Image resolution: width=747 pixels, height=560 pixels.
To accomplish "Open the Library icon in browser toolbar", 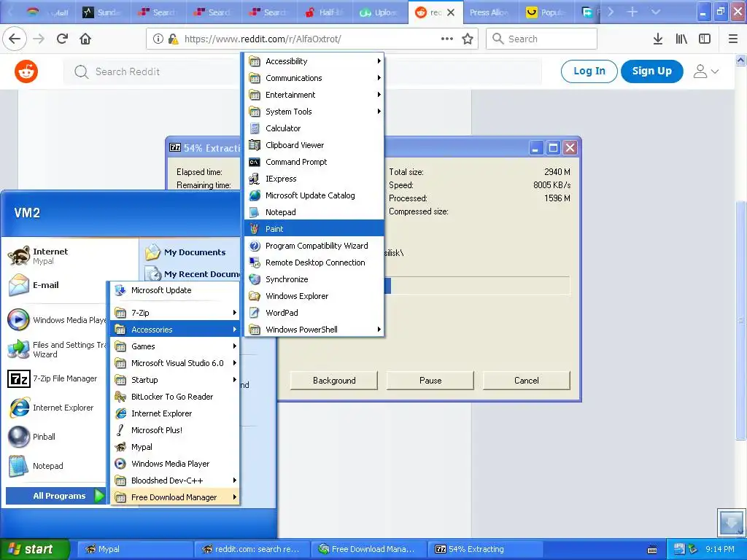I will pos(681,39).
